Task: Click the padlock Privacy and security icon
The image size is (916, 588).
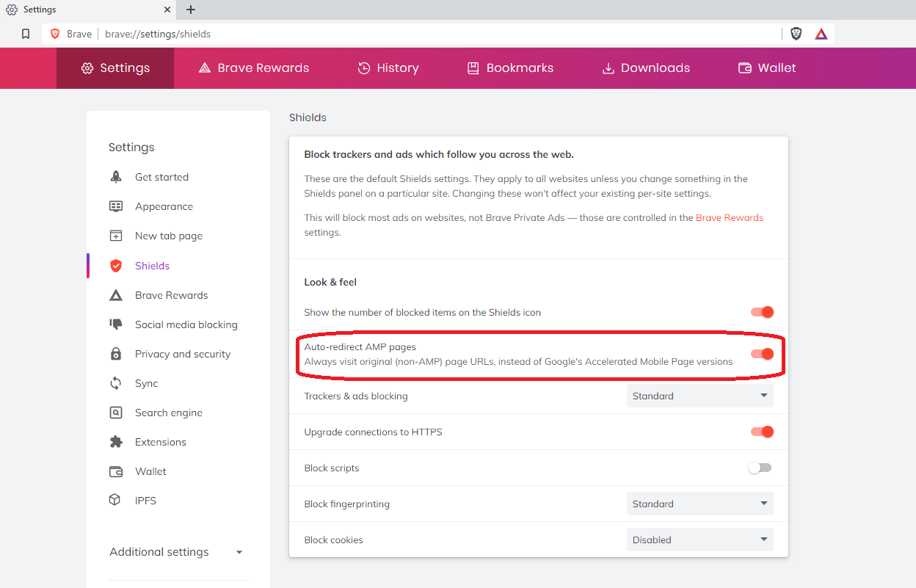Action: click(115, 354)
